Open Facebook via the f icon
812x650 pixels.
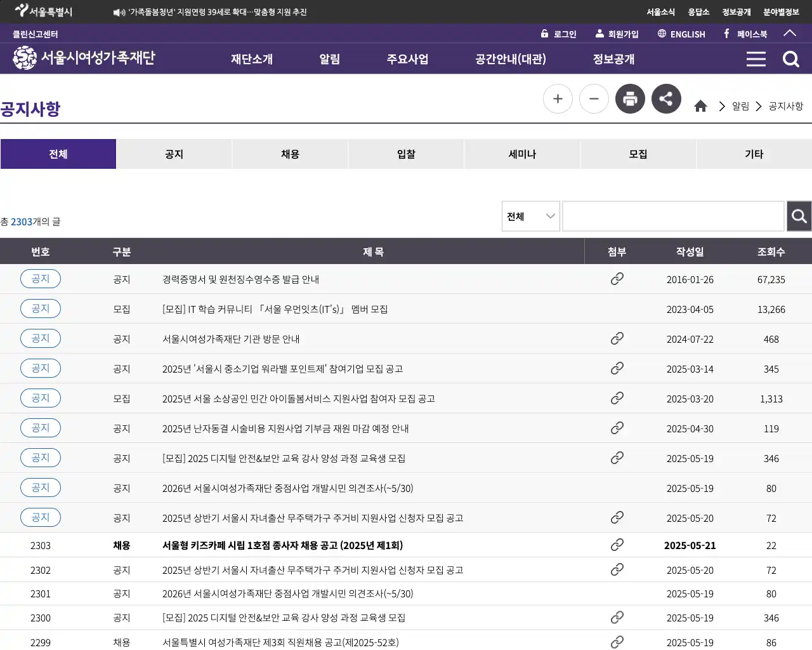click(x=725, y=34)
